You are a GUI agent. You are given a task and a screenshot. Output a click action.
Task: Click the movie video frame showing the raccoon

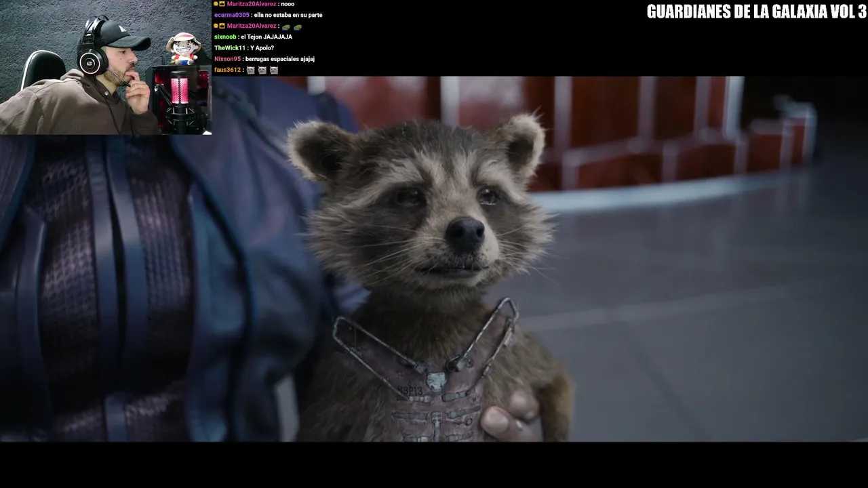point(434,259)
